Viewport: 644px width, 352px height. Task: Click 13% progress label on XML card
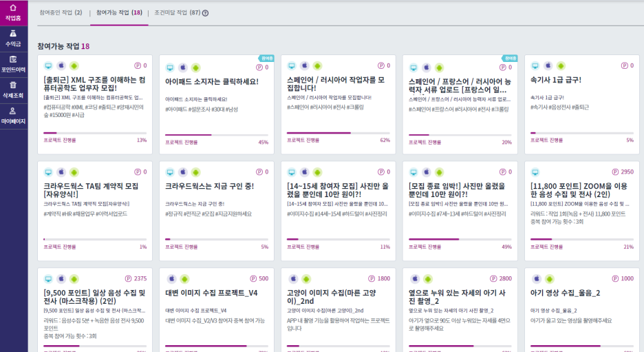[142, 141]
